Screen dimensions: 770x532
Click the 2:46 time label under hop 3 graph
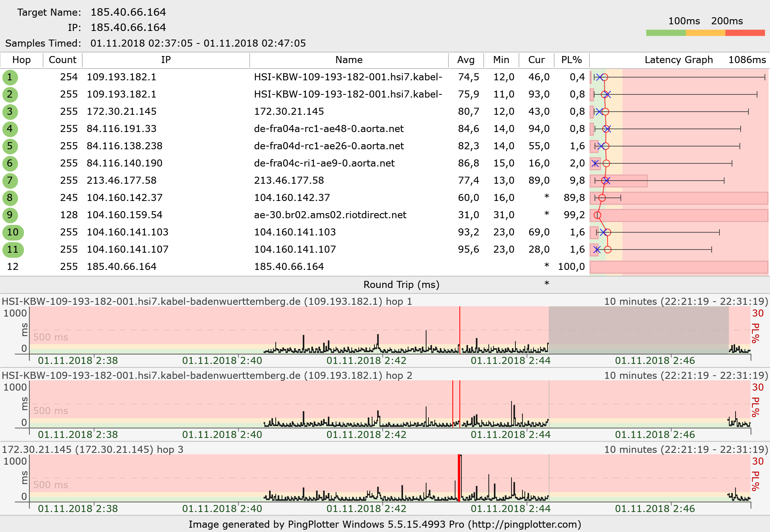tap(655, 509)
